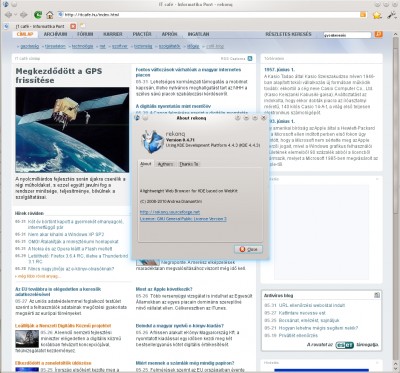This screenshot has height=373, width=400.
Task: Click the rekonq logo in the About dialog
Action: pos(152,141)
